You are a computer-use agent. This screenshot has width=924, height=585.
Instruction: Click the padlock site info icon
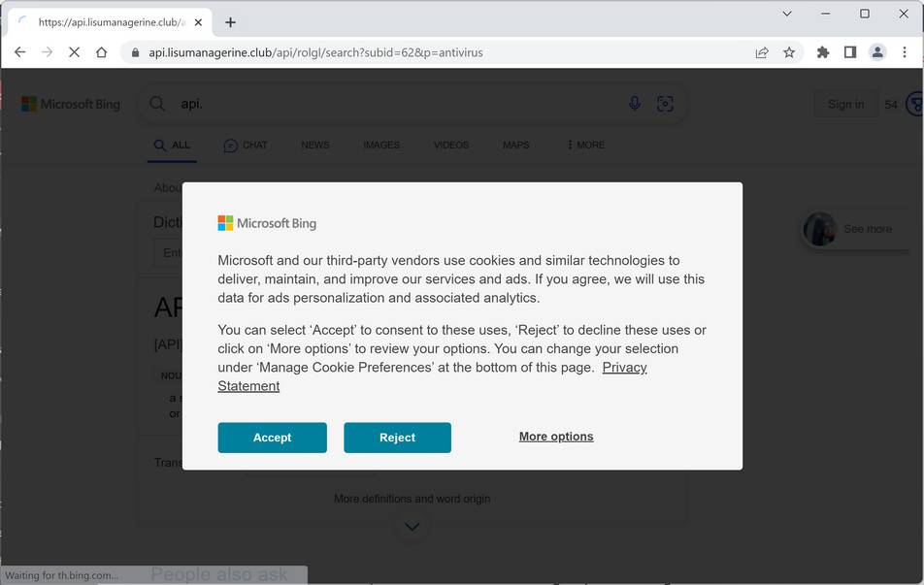pos(136,52)
